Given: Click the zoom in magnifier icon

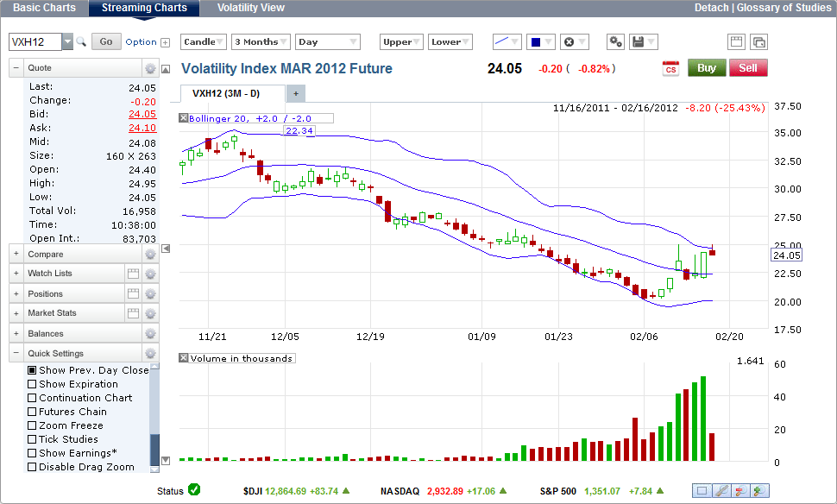Looking at the screenshot, I should (x=759, y=491).
